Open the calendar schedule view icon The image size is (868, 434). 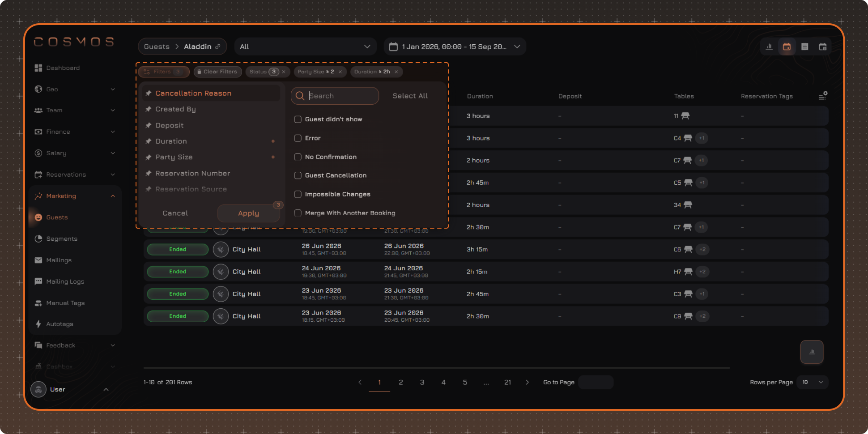822,47
